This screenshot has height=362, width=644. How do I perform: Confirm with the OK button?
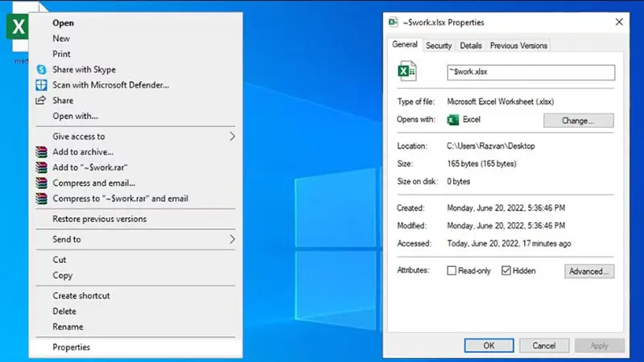coord(489,346)
